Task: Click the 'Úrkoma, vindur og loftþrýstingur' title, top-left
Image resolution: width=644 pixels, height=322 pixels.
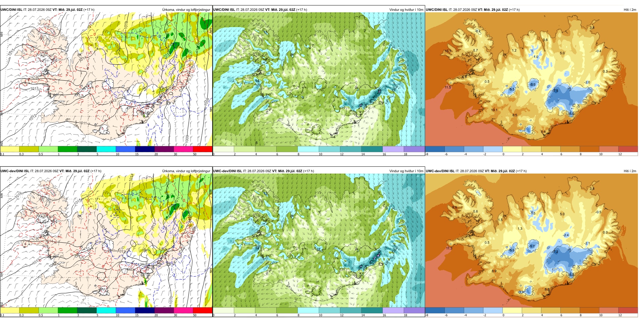Action: coord(186,10)
